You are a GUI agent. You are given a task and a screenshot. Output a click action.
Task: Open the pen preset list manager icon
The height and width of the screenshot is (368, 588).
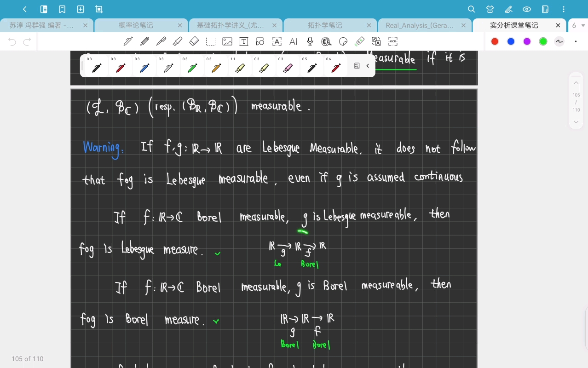(x=357, y=66)
